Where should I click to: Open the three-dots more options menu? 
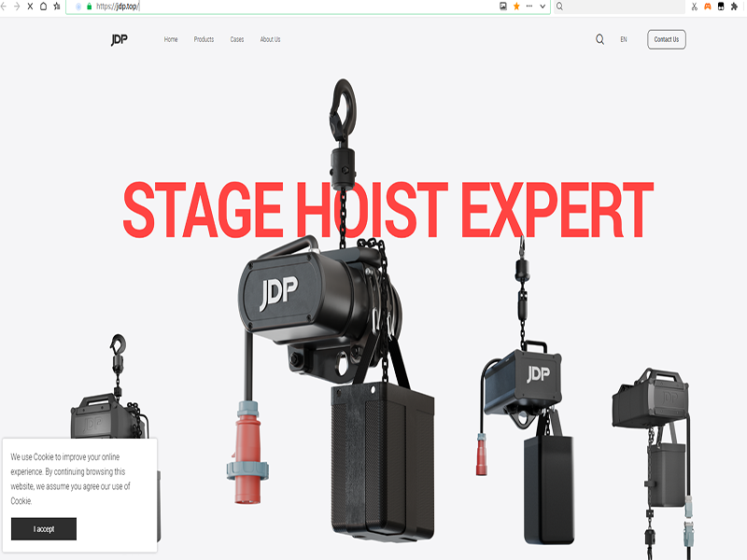point(529,6)
